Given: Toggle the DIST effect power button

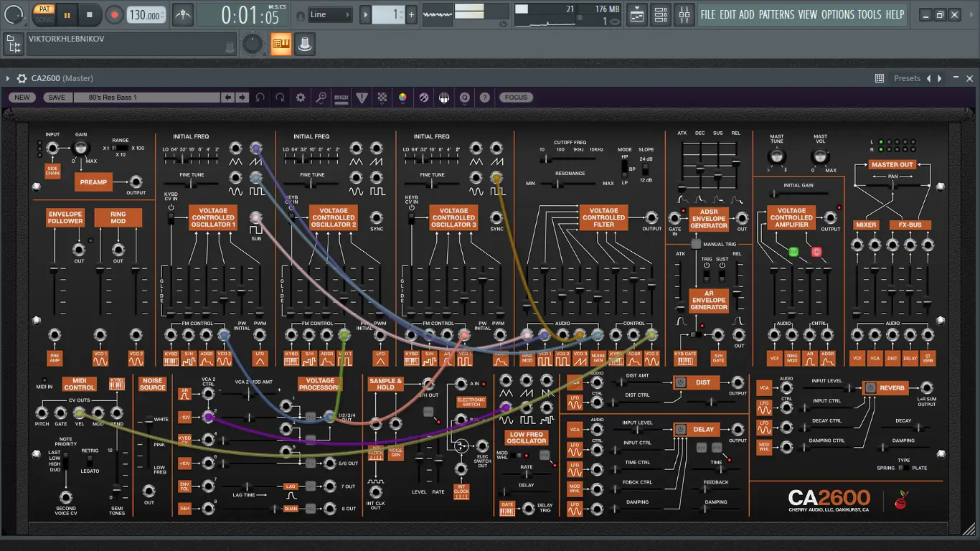Looking at the screenshot, I should coord(681,382).
